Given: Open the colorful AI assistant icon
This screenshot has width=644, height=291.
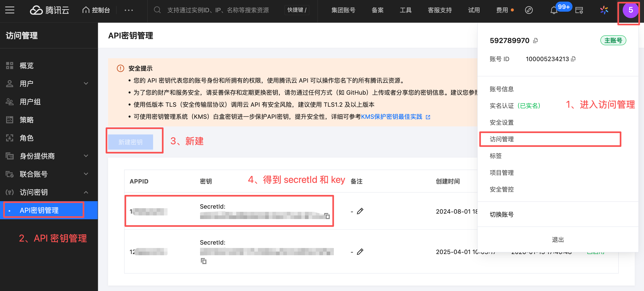Looking at the screenshot, I should point(604,10).
